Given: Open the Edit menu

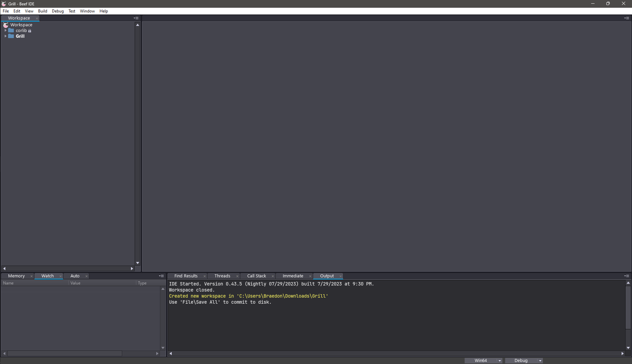Looking at the screenshot, I should pyautogui.click(x=17, y=11).
